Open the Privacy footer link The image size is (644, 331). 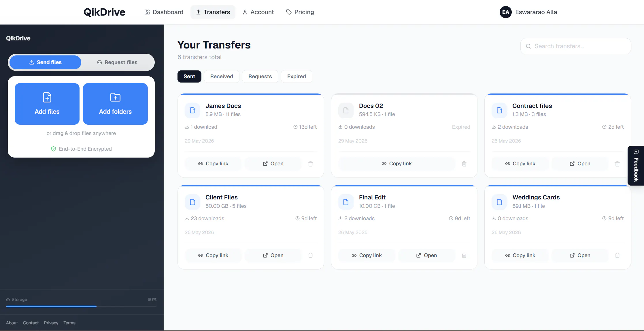coord(51,323)
